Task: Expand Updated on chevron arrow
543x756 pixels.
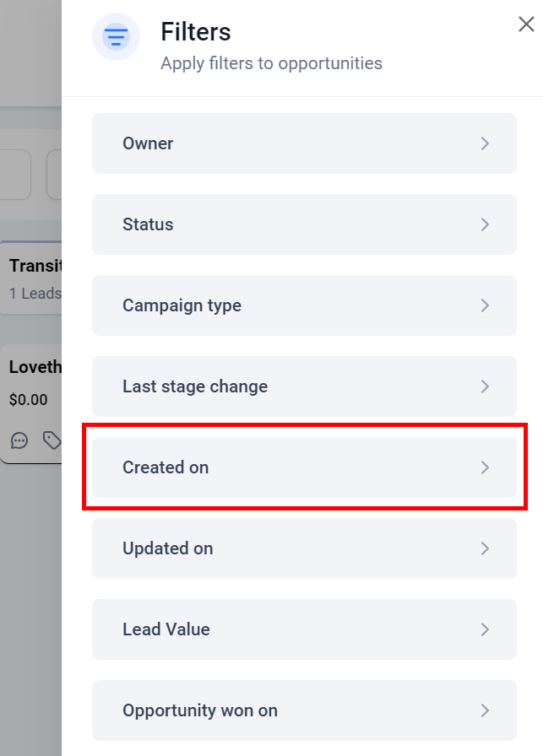Action: (x=485, y=548)
